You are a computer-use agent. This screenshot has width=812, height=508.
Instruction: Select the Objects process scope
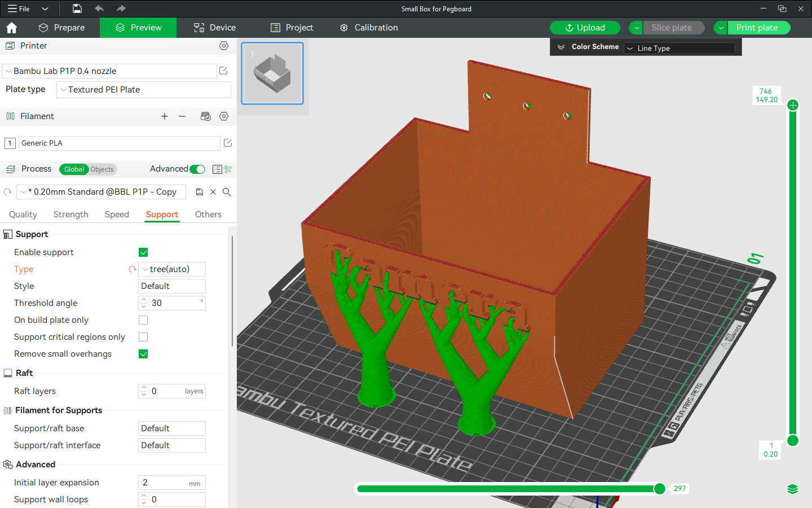click(x=102, y=169)
